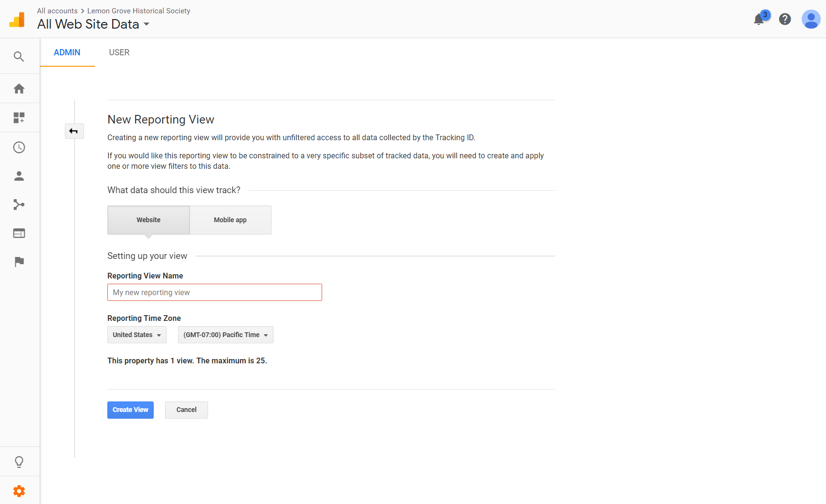Viewport: 826px width, 504px height.
Task: Expand the All Web Site Data view selector
Action: [x=94, y=24]
